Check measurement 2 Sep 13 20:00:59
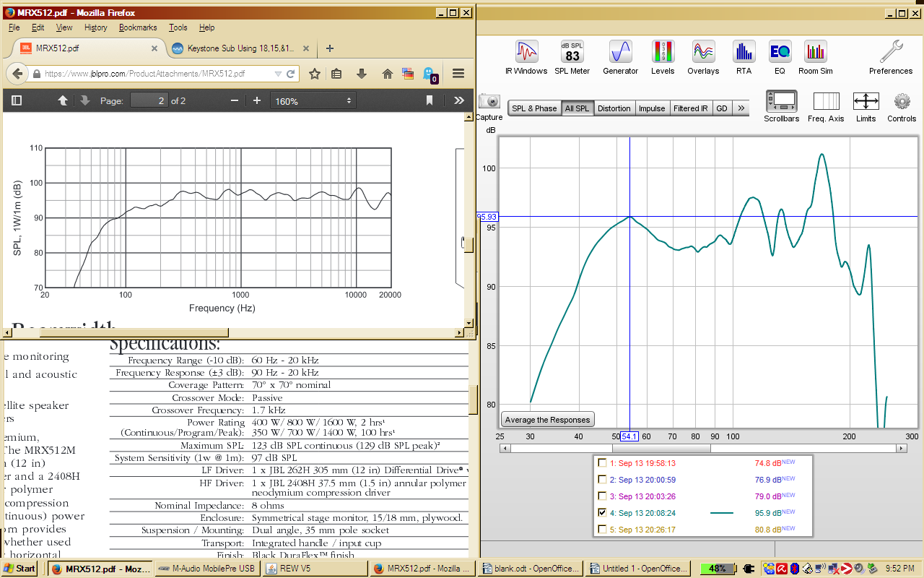Screen dimensions: 924x578 click(602, 480)
